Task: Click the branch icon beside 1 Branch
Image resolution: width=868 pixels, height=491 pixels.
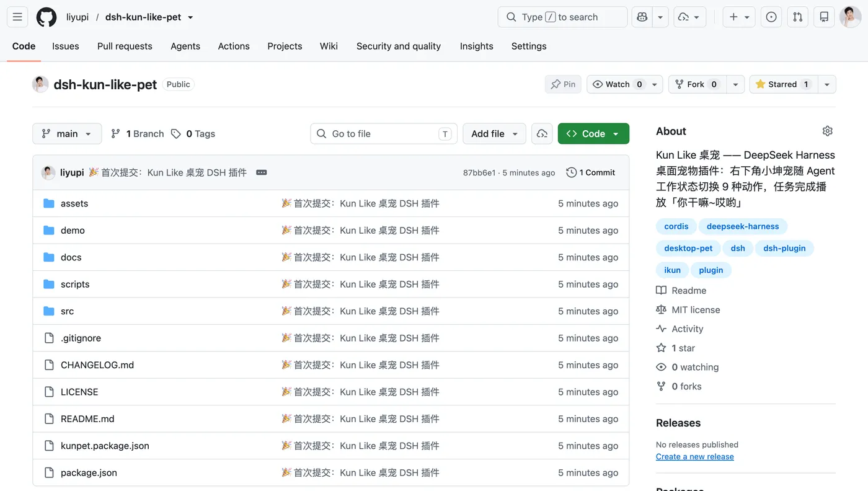Action: click(x=115, y=134)
